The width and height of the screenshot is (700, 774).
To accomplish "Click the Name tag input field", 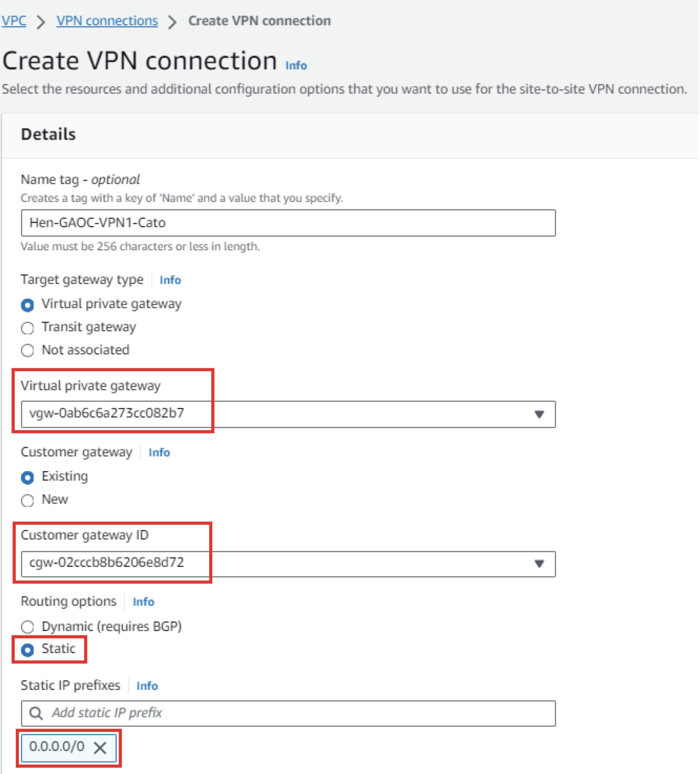I will 288,223.
